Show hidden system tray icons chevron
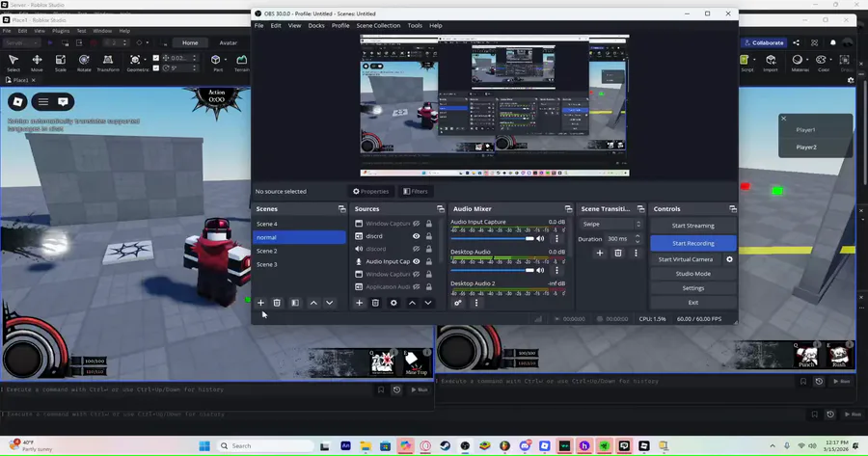The height and width of the screenshot is (456, 868). (773, 445)
